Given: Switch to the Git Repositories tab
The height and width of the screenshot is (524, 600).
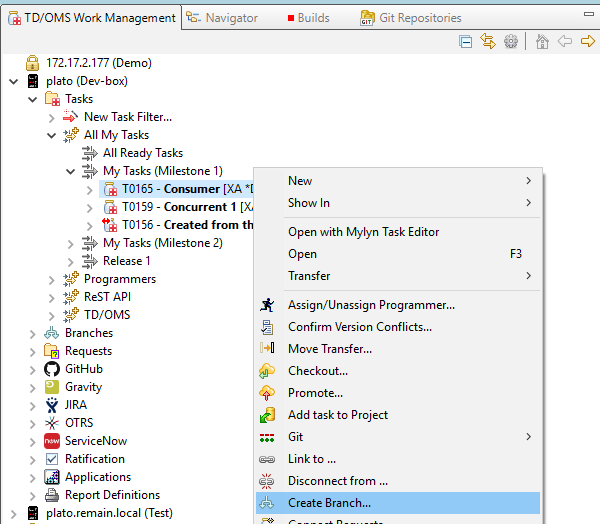Looking at the screenshot, I should tap(410, 18).
